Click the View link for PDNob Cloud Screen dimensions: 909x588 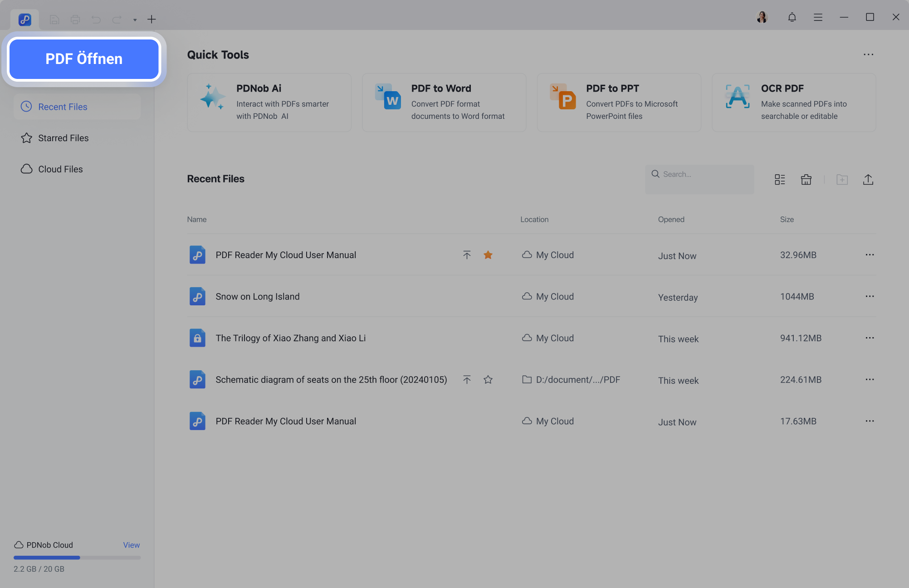pos(132,545)
